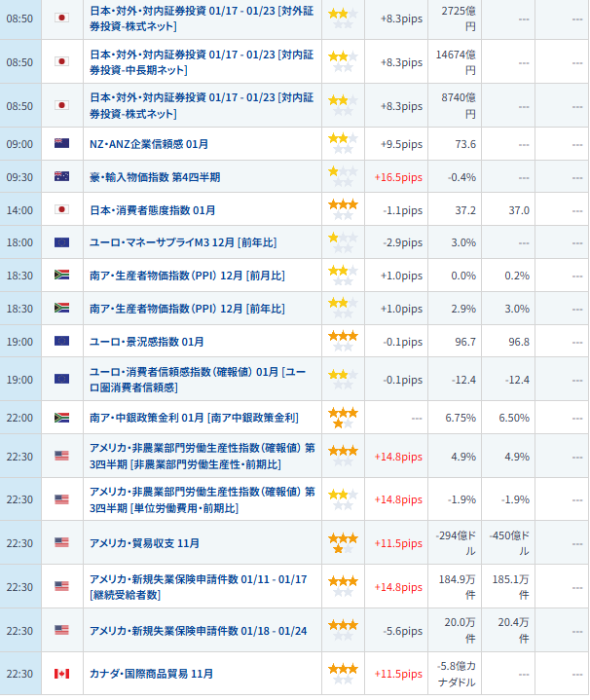The image size is (590, 700).
Task: Open 豪・輸入物価指数 第4四半期 link
Action: coord(155,177)
